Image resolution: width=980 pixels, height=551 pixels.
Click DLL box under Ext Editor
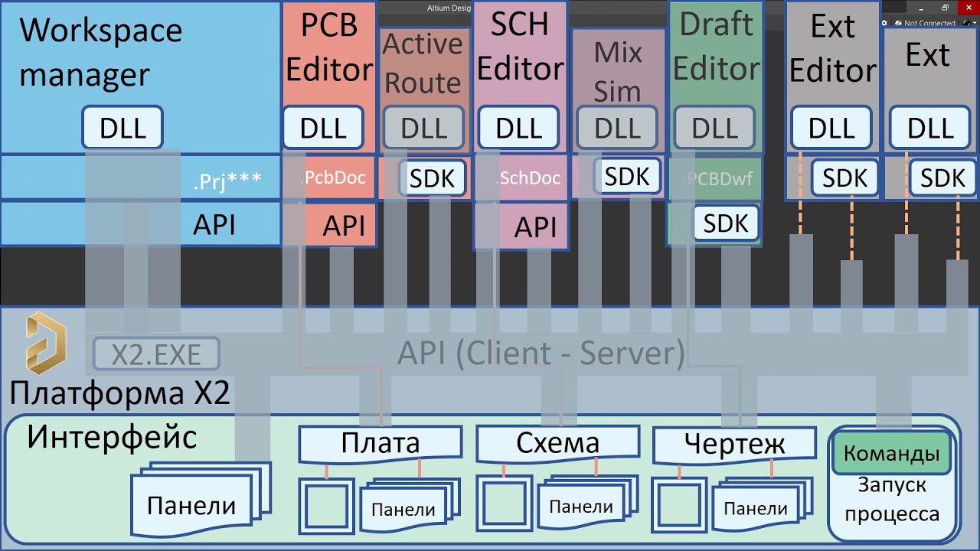coord(831,128)
